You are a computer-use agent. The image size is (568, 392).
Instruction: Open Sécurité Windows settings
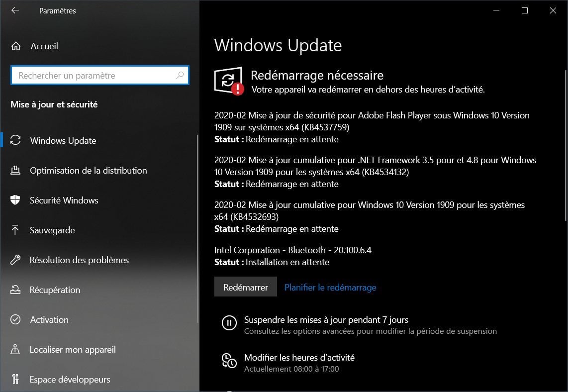click(x=64, y=200)
